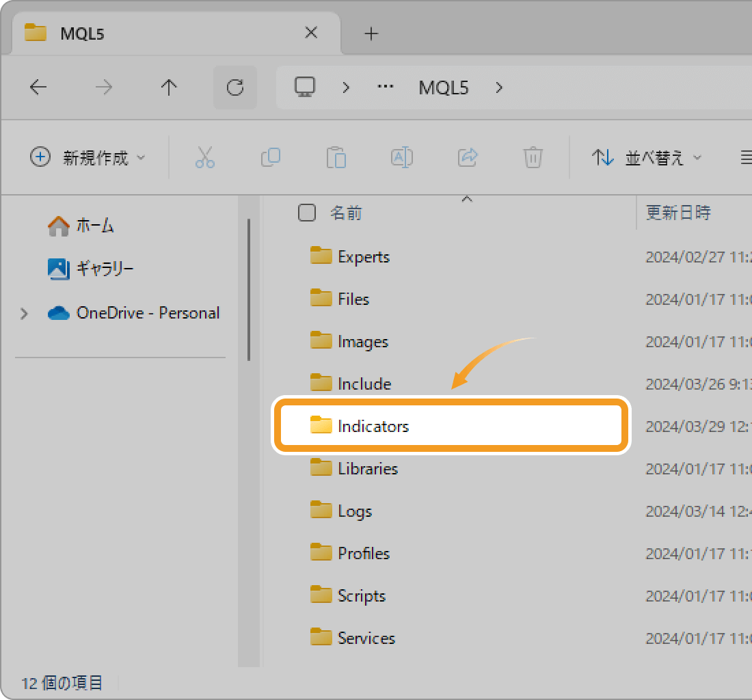Click the Cut scissors icon
Viewport: 752px width, 700px height.
pos(205,157)
